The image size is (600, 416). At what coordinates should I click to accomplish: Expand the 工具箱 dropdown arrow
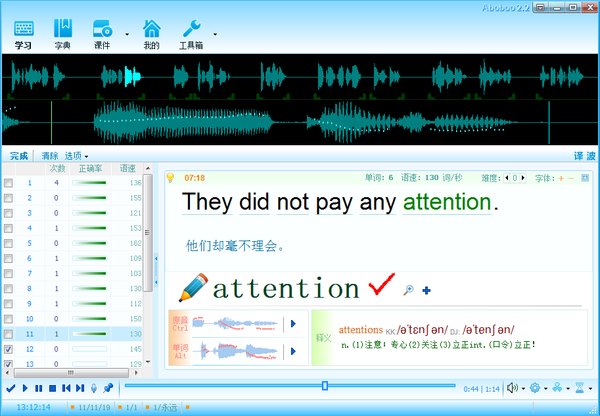point(215,34)
